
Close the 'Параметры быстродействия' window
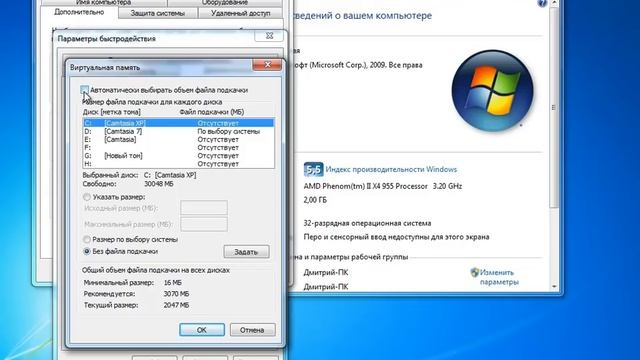pyautogui.click(x=269, y=36)
